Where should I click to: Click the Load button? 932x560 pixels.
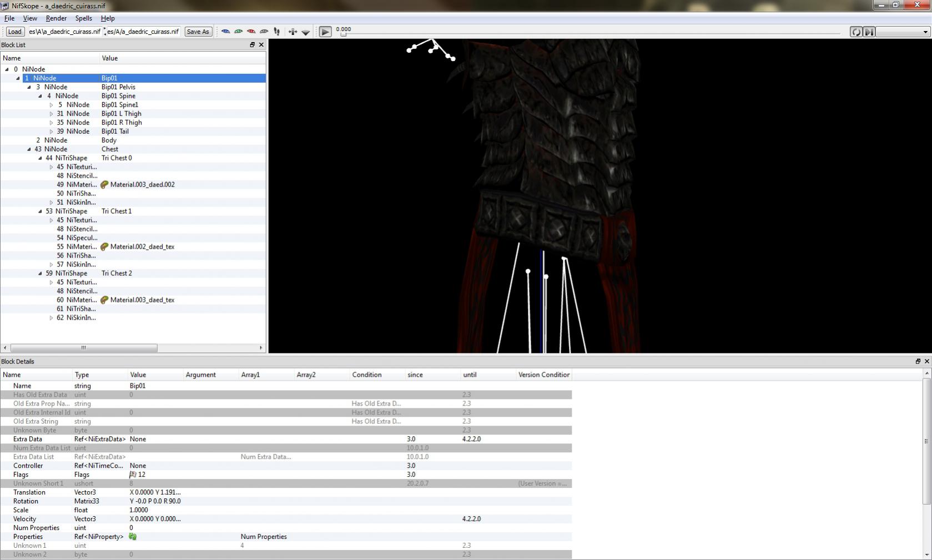[x=15, y=32]
